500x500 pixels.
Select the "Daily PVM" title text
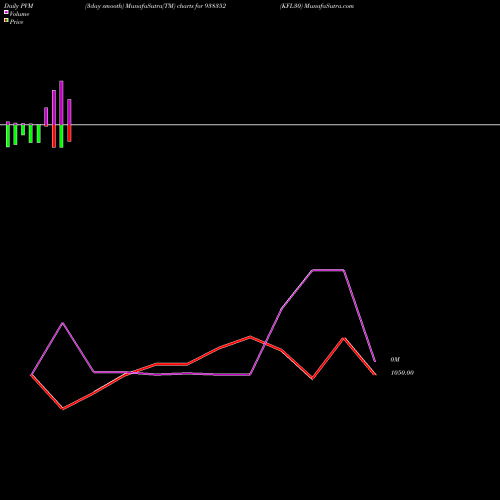tap(19, 6)
